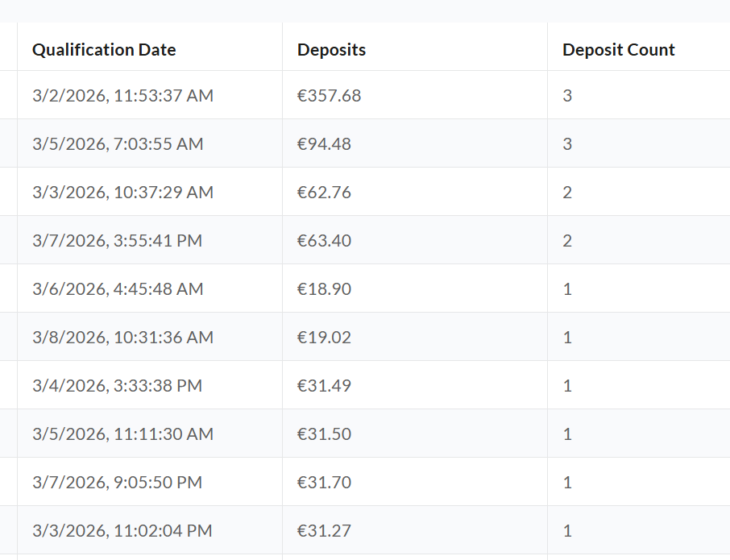730x560 pixels.
Task: Select the 3/3/2026, 10:37:29 AM date
Action: point(122,193)
